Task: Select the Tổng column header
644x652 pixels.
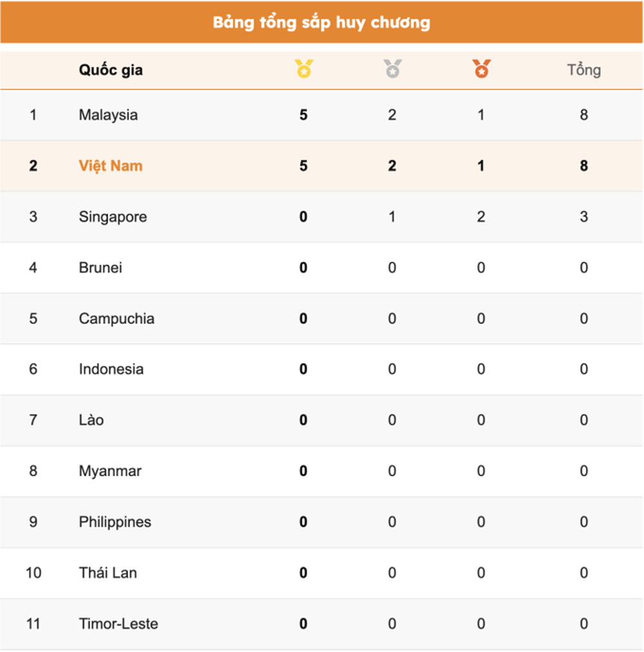Action: pyautogui.click(x=583, y=70)
